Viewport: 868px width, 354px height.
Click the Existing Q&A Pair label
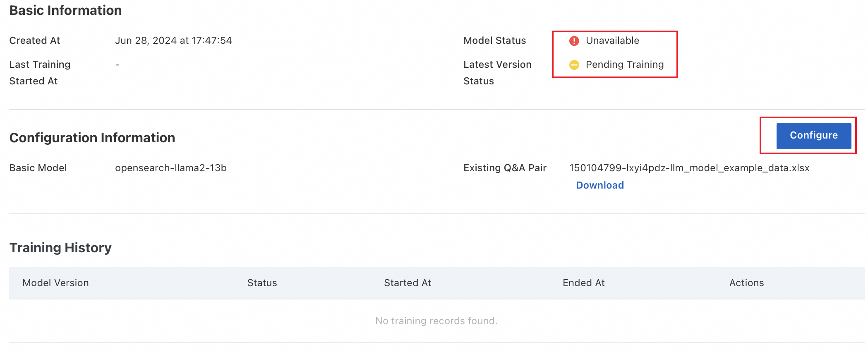(505, 168)
